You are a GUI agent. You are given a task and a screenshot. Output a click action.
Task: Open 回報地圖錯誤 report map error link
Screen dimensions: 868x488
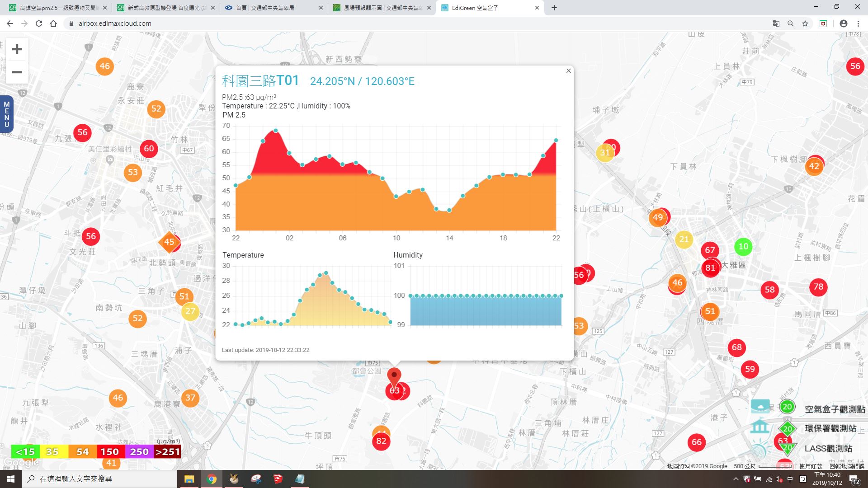click(x=847, y=466)
